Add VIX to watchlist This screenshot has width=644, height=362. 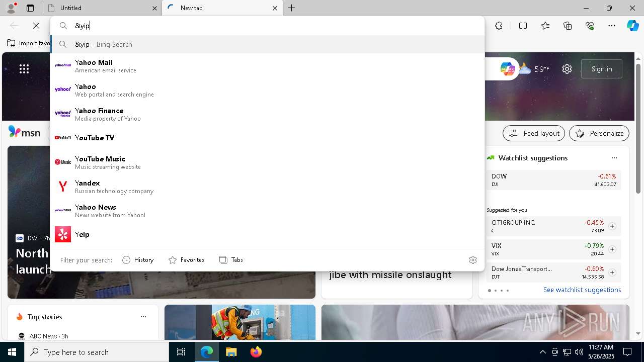pos(612,249)
